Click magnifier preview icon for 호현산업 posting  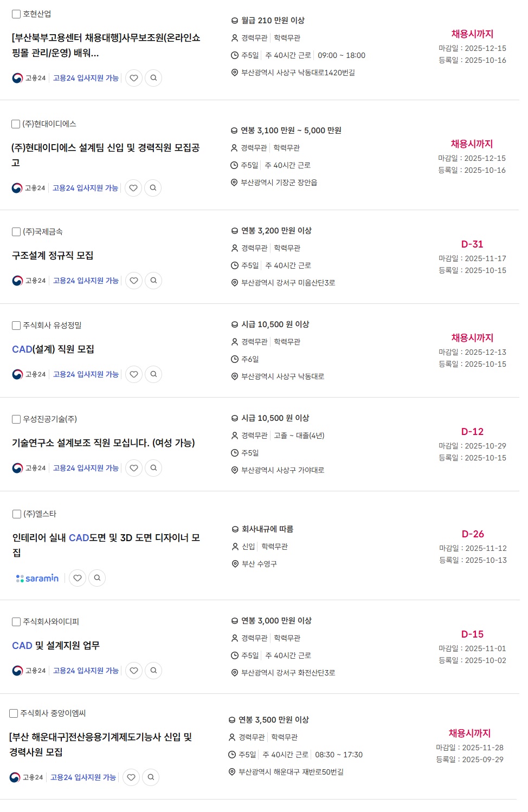[153, 78]
